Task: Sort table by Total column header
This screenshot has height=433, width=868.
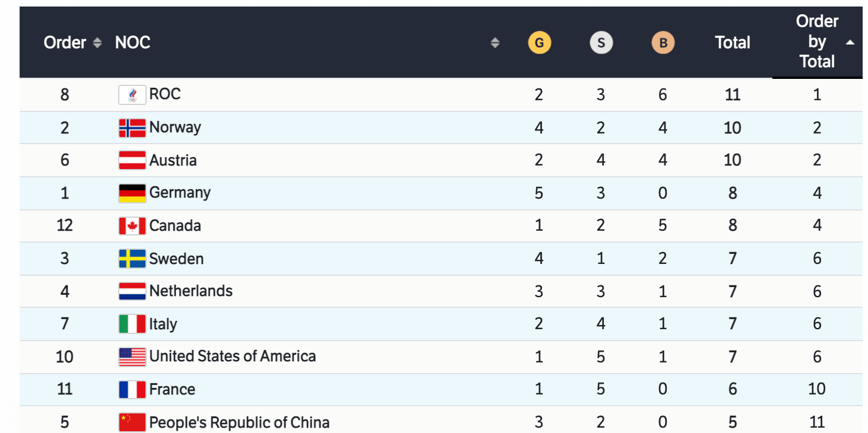Action: click(x=733, y=43)
